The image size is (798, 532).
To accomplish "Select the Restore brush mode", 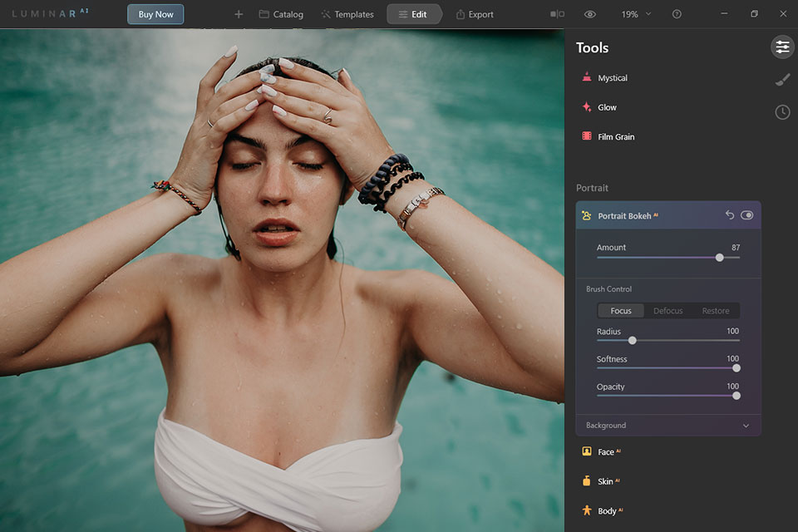I will point(716,311).
